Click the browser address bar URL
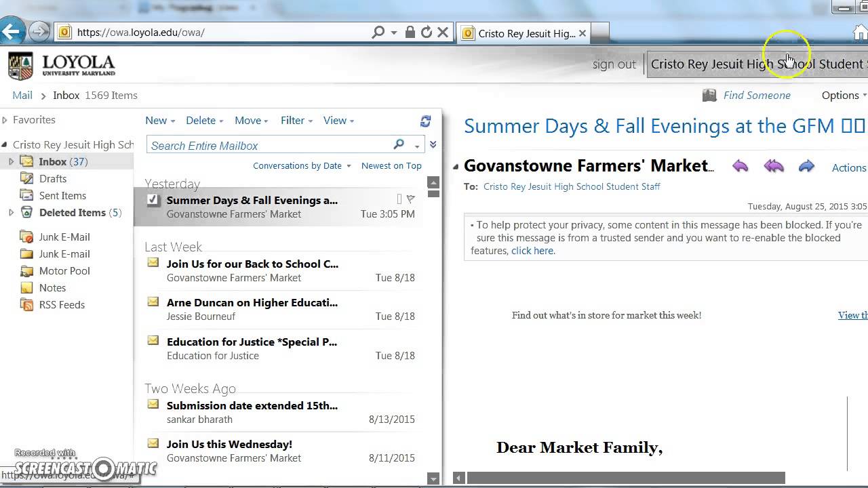The image size is (868, 488). click(x=140, y=33)
